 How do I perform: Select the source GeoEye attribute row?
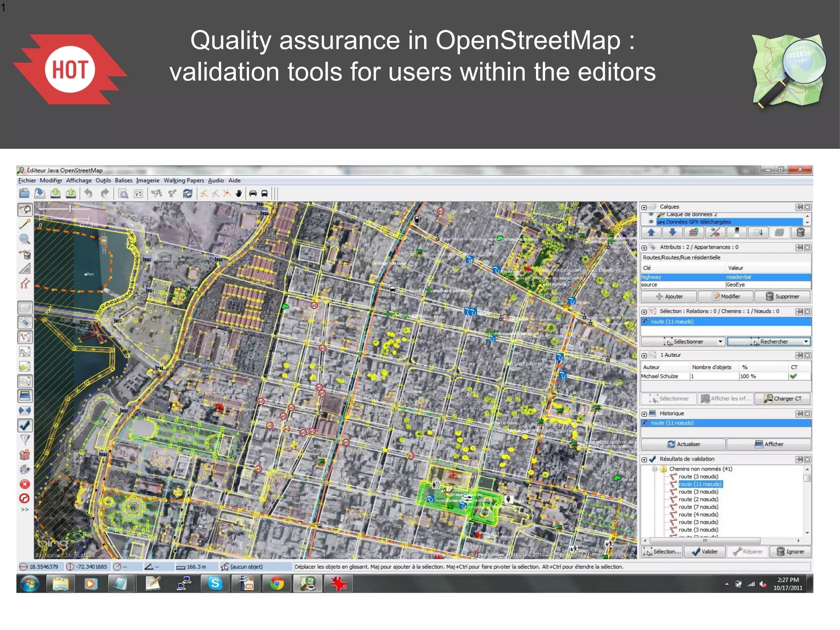point(726,285)
